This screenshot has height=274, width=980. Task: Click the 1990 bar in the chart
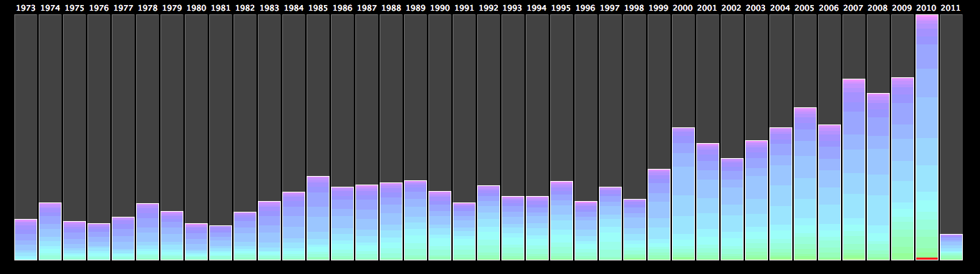(x=440, y=225)
